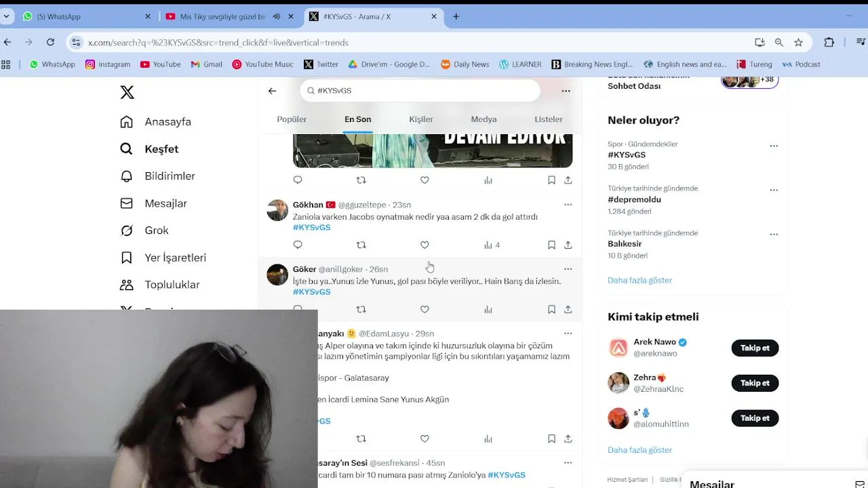The height and width of the screenshot is (488, 868).
Task: Open Grok from the sidebar
Action: [x=144, y=230]
